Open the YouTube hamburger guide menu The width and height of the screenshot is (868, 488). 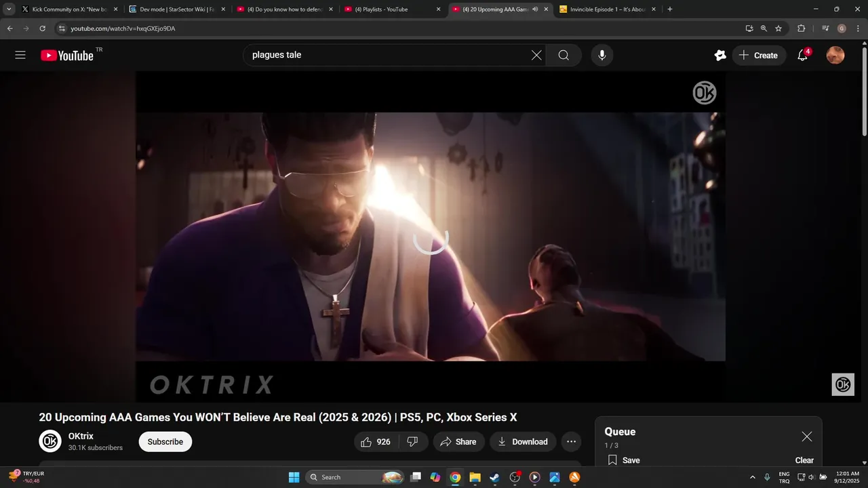pos(20,55)
